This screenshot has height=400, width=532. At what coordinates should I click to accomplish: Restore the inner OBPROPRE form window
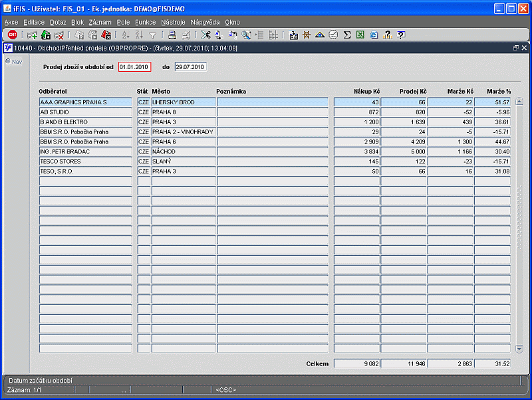coord(516,48)
